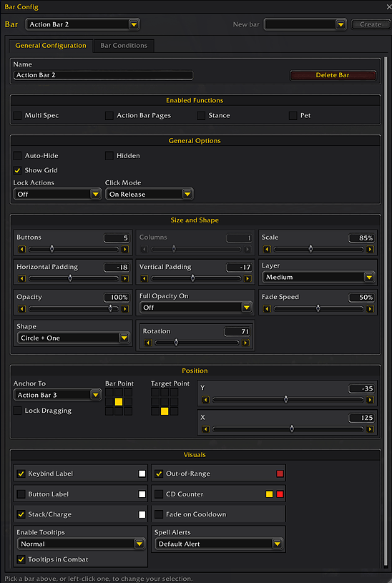Enable Button Label checkbox
This screenshot has width=392, height=583.
21,494
